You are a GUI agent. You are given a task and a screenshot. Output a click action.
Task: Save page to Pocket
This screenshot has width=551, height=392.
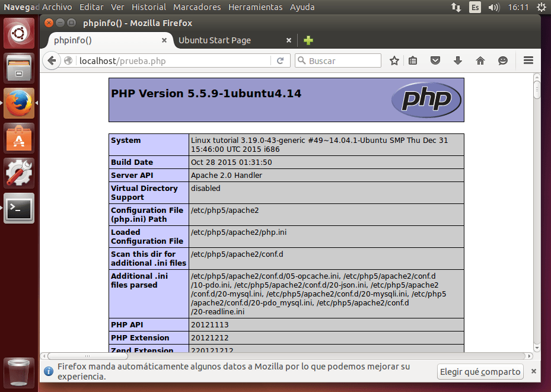pos(435,60)
